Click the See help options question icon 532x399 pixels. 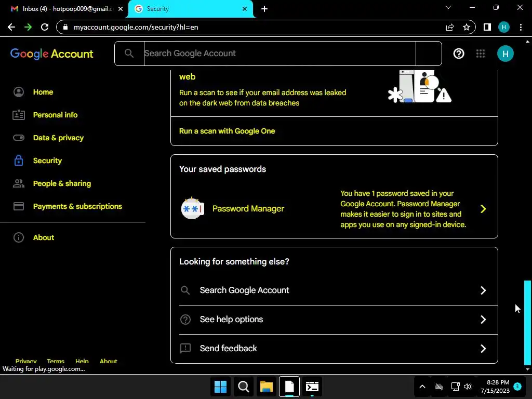tap(185, 320)
